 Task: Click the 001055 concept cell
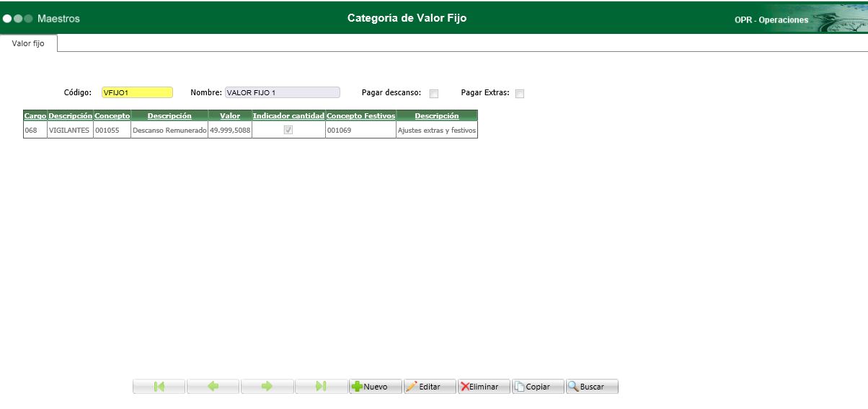(x=112, y=130)
